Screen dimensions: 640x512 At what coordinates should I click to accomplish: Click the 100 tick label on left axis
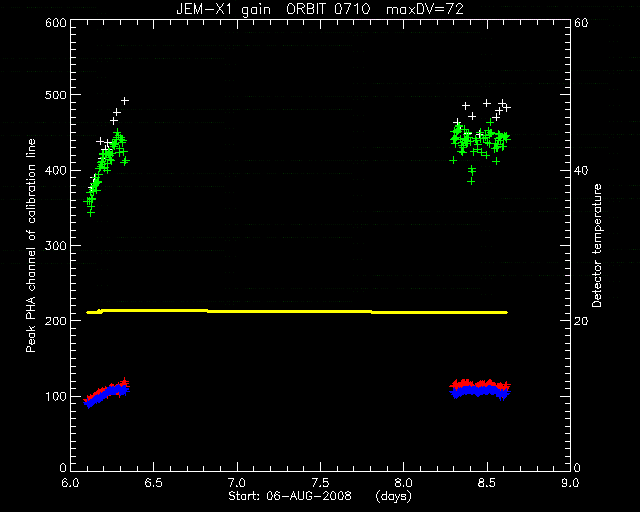[56, 396]
